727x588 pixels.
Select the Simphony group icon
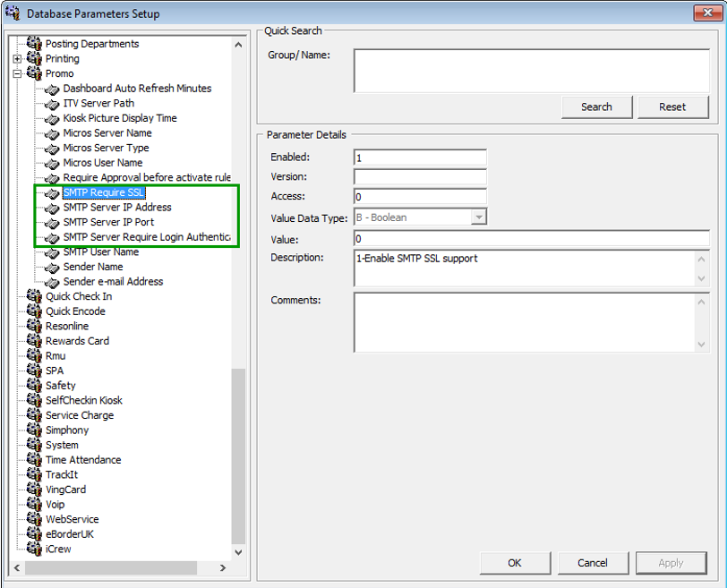click(34, 430)
